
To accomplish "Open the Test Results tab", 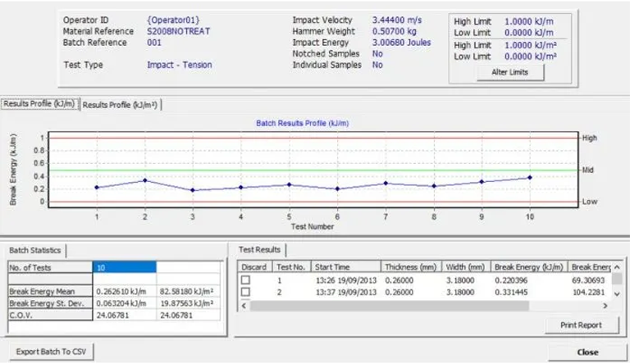I will coord(261,249).
